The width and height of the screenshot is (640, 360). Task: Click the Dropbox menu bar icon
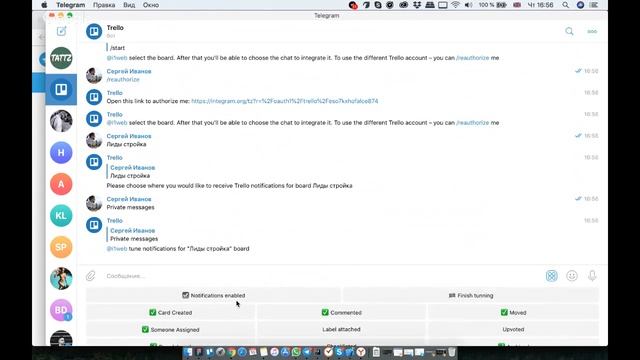417,5
